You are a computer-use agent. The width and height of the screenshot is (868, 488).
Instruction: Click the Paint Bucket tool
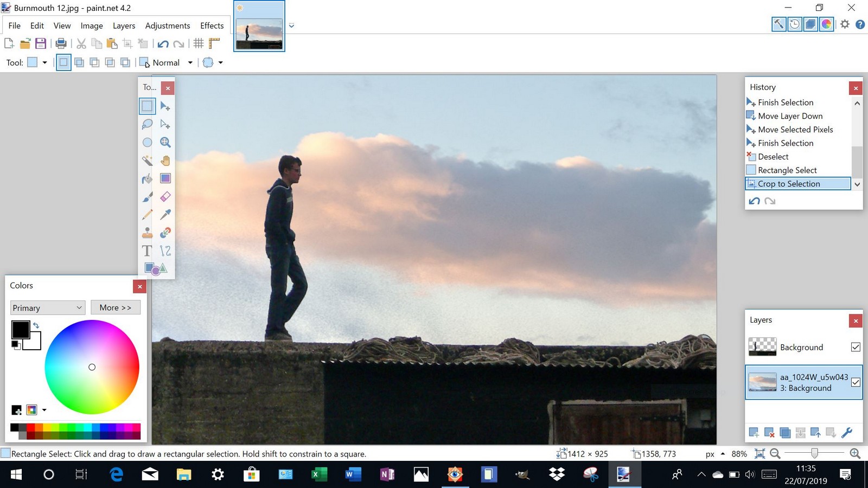[147, 179]
